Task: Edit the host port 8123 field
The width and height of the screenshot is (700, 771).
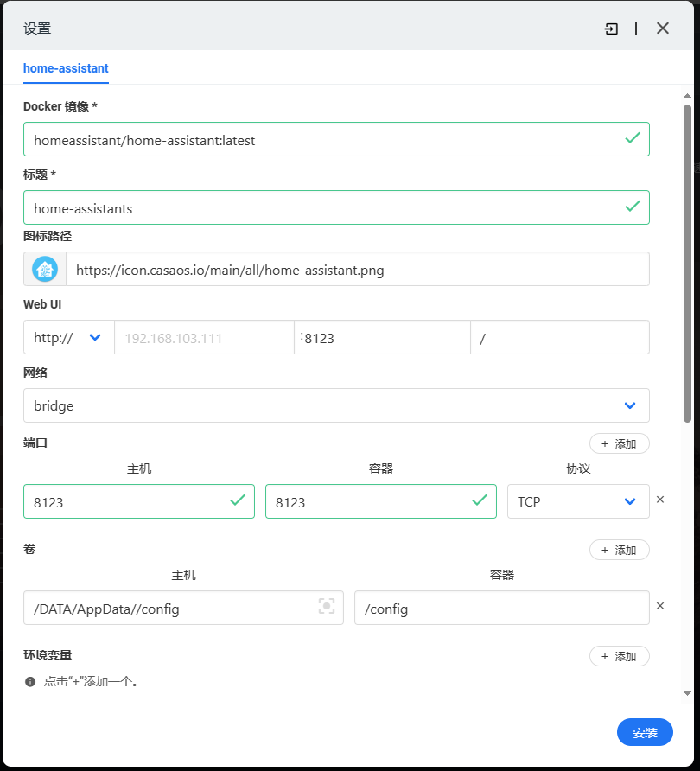Action: click(x=139, y=501)
